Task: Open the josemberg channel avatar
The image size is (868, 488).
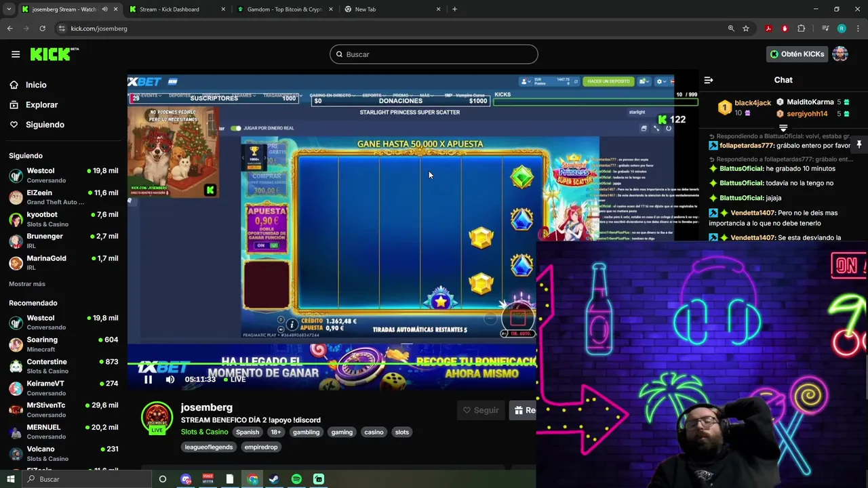Action: (x=157, y=418)
